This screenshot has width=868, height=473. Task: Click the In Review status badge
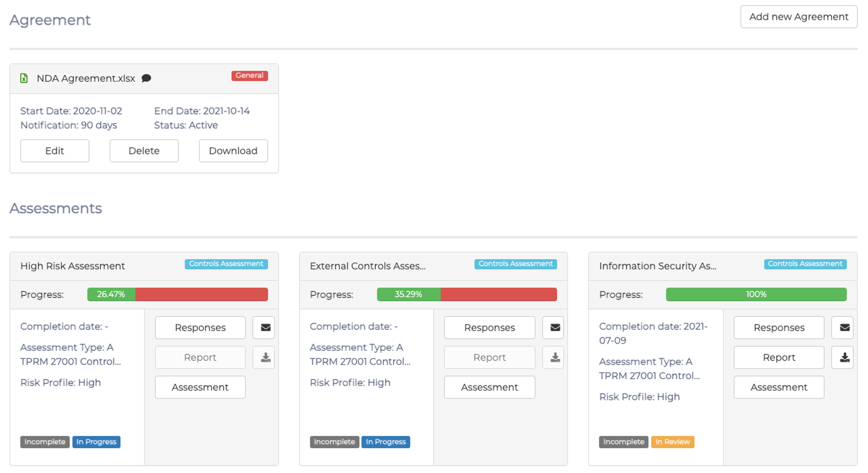(672, 442)
